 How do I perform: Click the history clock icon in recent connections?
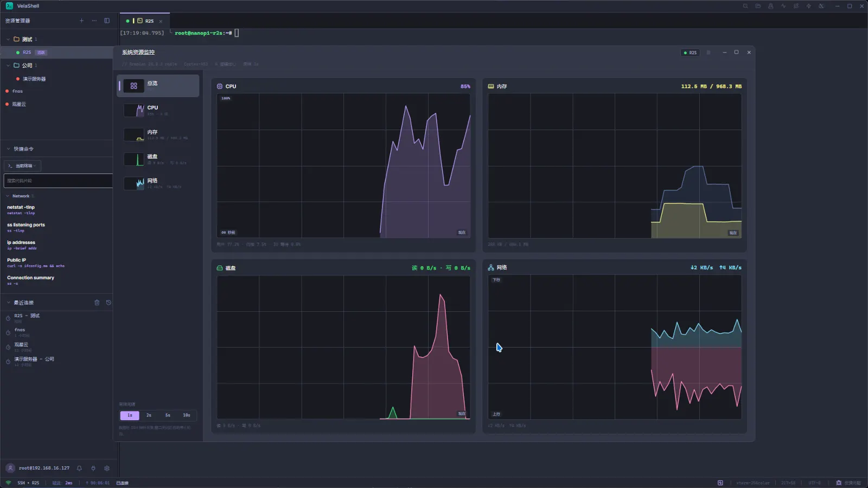[108, 303]
